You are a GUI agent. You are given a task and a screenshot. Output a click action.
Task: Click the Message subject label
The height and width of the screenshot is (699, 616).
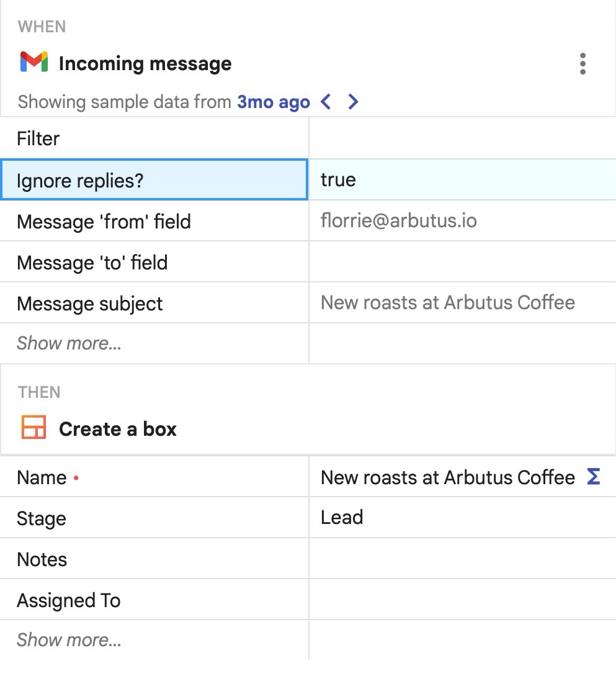pos(154,303)
